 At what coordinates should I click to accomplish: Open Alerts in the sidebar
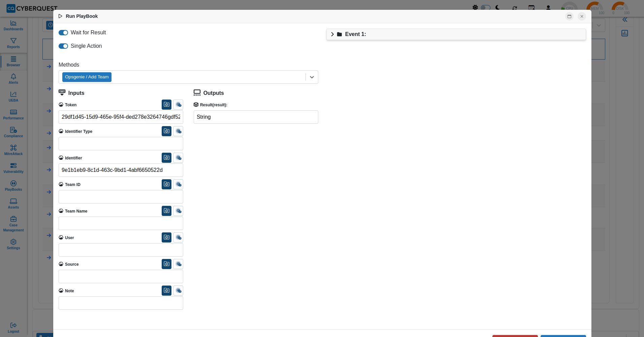coord(13,79)
